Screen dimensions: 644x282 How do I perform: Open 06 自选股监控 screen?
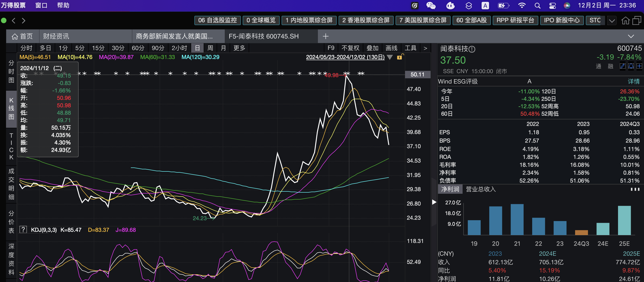coord(218,20)
